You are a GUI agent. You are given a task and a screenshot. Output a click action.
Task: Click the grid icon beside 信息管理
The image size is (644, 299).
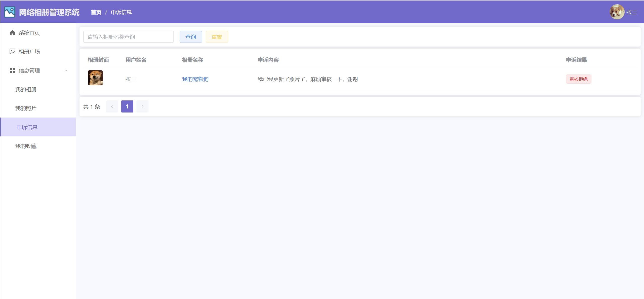12,70
